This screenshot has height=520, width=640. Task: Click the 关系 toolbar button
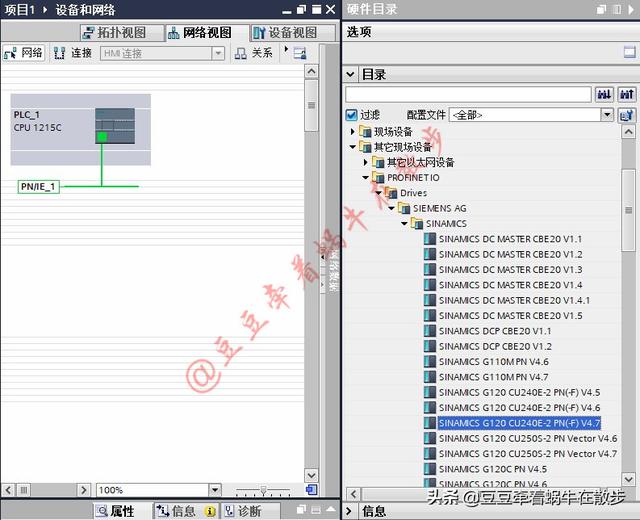point(253,53)
